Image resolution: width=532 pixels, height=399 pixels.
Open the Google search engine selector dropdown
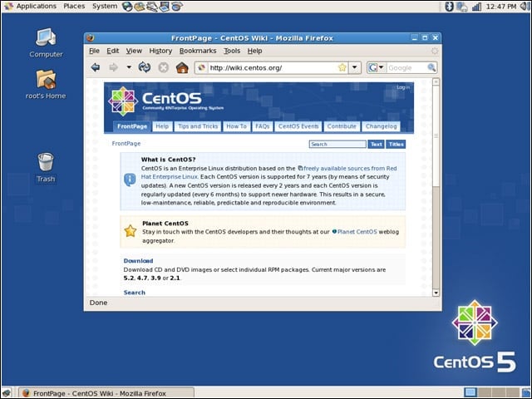377,67
